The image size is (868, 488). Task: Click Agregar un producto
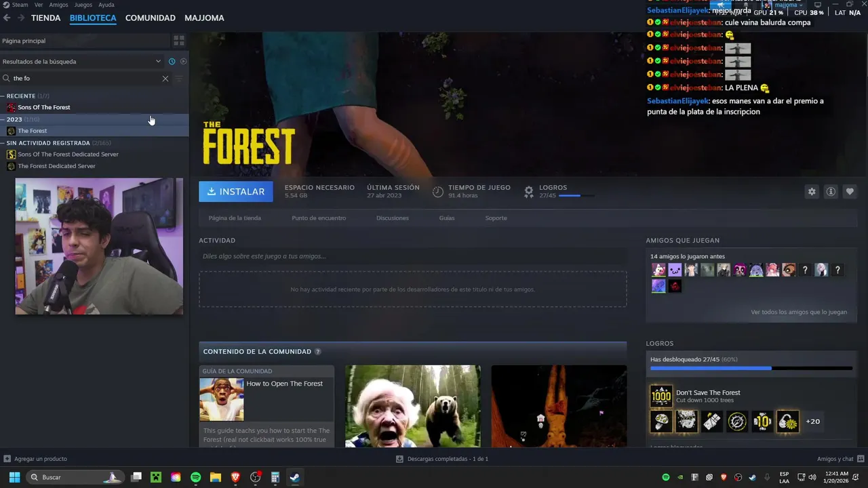[35, 459]
